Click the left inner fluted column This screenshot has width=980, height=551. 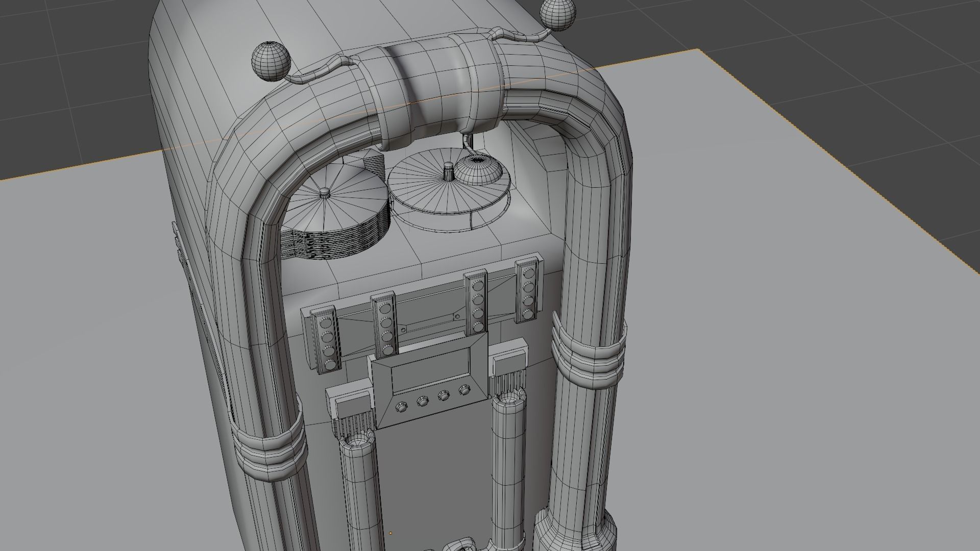[x=361, y=490]
